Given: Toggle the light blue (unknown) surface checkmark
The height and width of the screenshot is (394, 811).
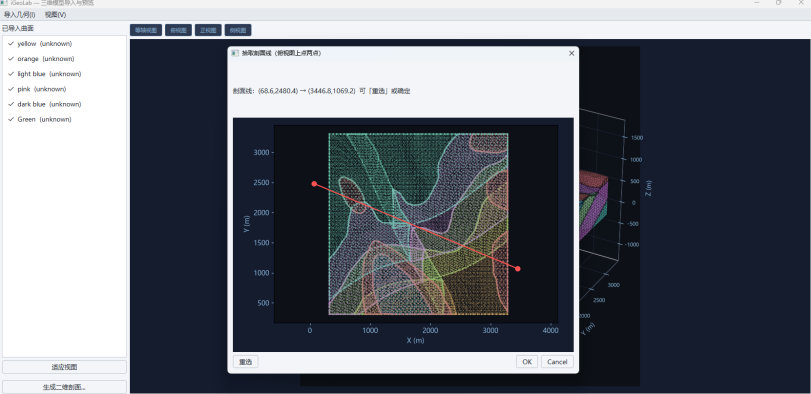Looking at the screenshot, I should pos(11,74).
